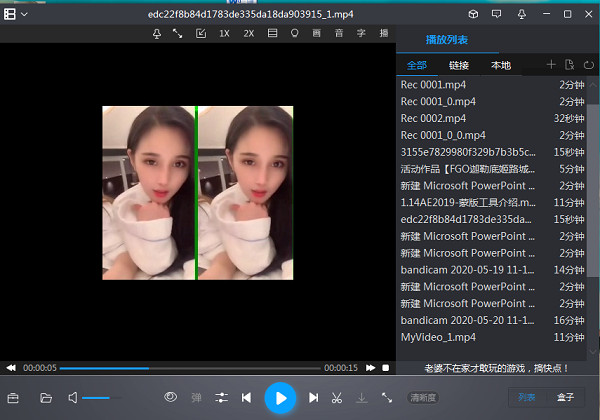Seek on the video progress bar
600x420 pixels.
pyautogui.click(x=190, y=368)
